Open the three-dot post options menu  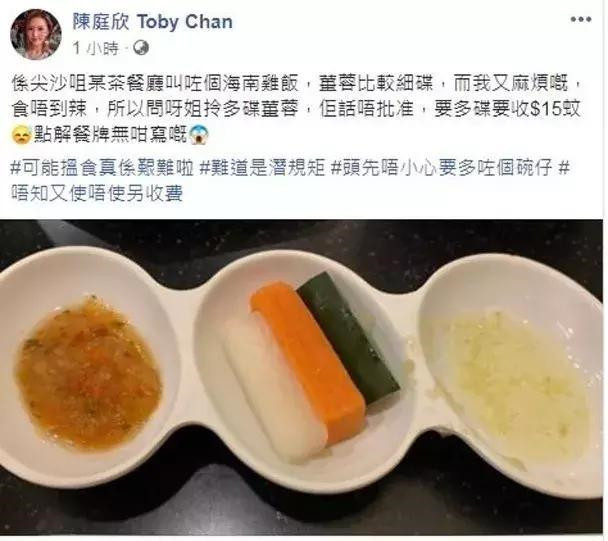(580, 19)
